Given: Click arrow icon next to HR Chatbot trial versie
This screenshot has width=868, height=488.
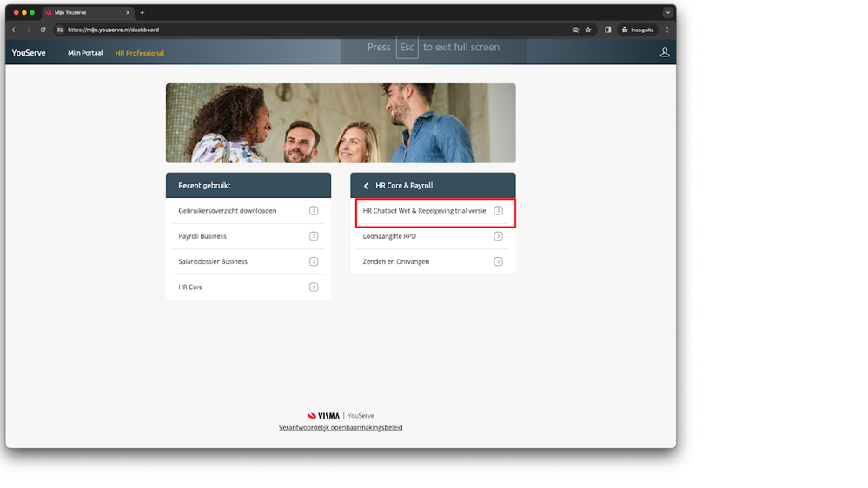Looking at the screenshot, I should tap(498, 211).
